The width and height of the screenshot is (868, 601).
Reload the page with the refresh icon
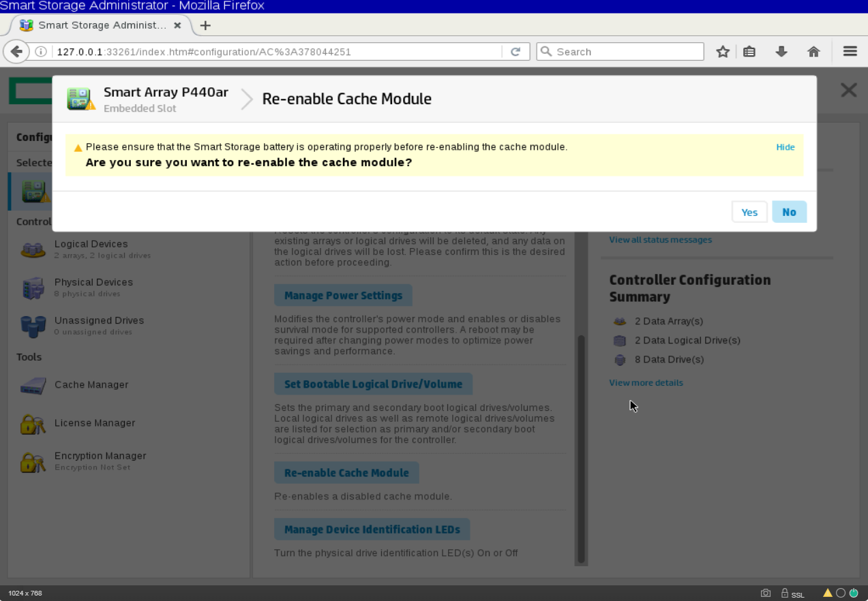pyautogui.click(x=515, y=52)
